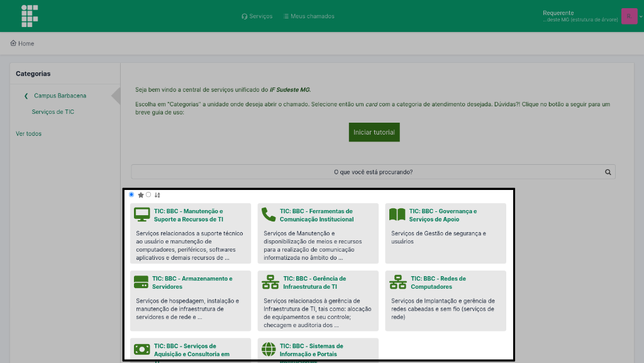Image resolution: width=644 pixels, height=363 pixels.
Task: Click the magnifier icon in the search bar
Action: click(608, 172)
